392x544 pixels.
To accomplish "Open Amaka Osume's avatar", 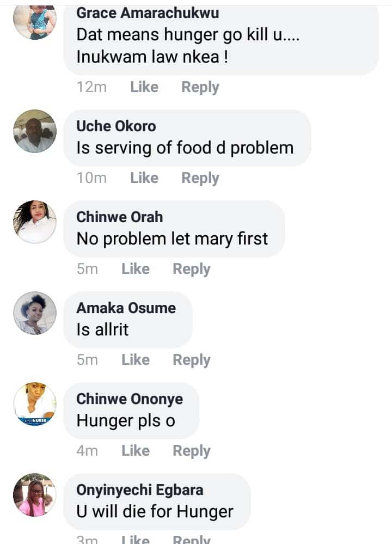I will tap(34, 313).
